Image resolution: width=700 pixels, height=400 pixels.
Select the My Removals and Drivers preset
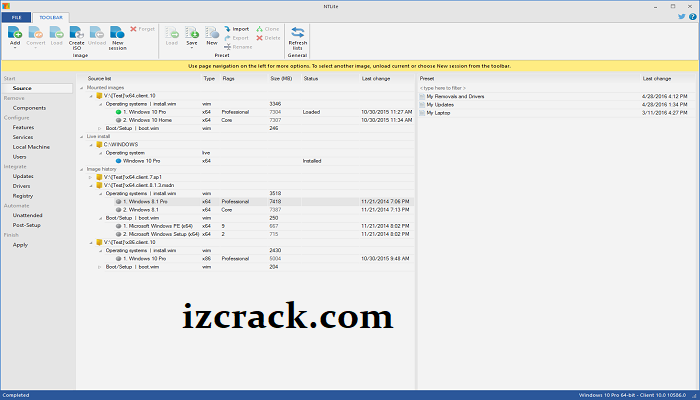pyautogui.click(x=557, y=96)
